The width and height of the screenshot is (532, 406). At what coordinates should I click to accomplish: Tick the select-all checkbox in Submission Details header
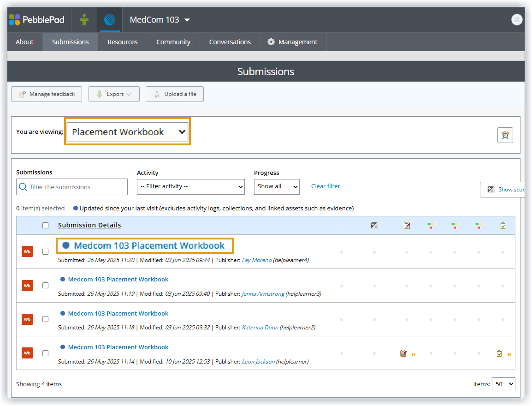click(46, 226)
